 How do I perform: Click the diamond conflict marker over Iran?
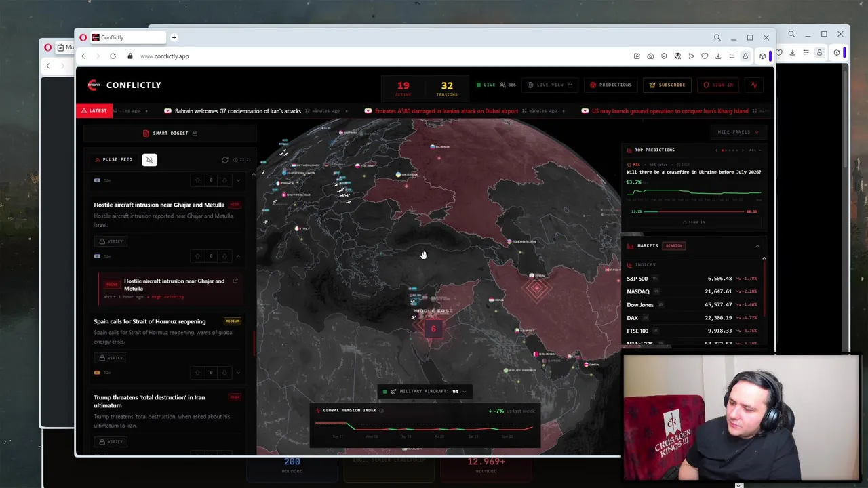click(x=537, y=289)
